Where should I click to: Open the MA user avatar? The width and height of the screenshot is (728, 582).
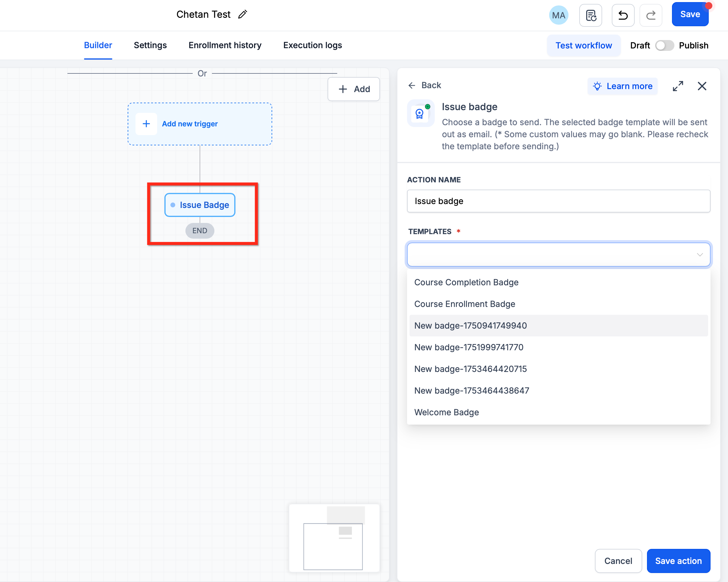[558, 15]
